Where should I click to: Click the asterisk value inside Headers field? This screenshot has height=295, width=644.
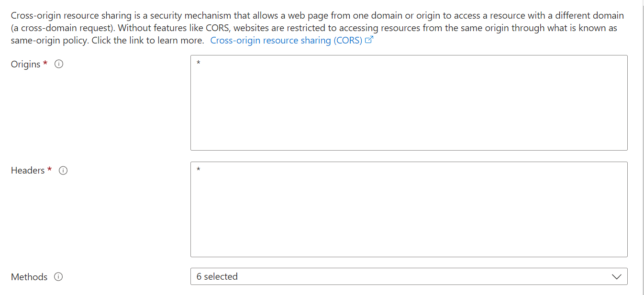[x=198, y=170]
